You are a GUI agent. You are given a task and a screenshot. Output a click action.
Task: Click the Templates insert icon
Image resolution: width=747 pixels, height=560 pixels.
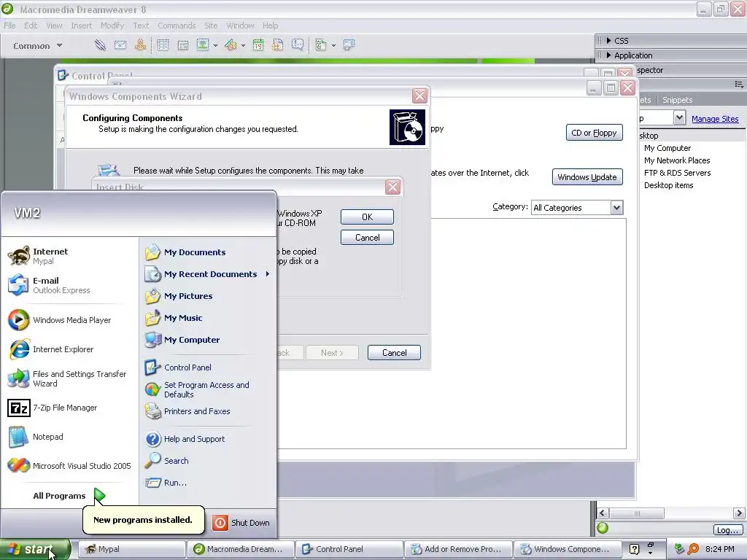coord(321,45)
